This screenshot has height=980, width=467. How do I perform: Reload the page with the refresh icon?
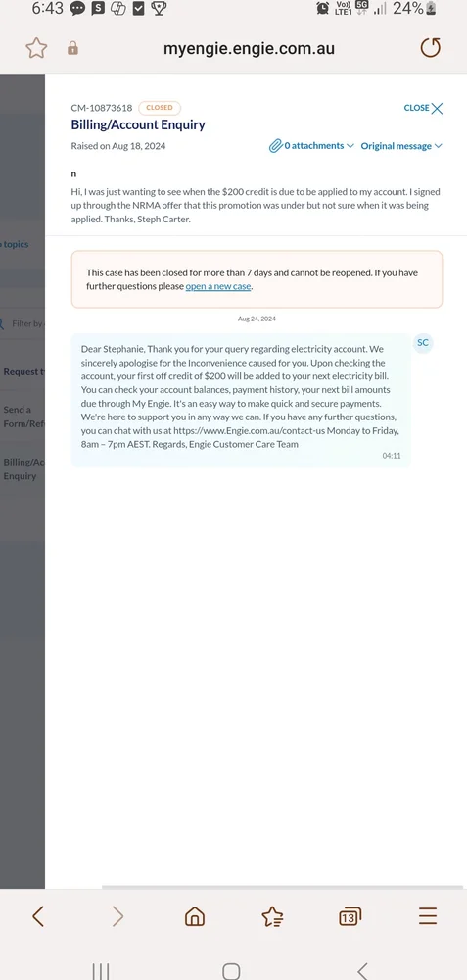(x=430, y=47)
